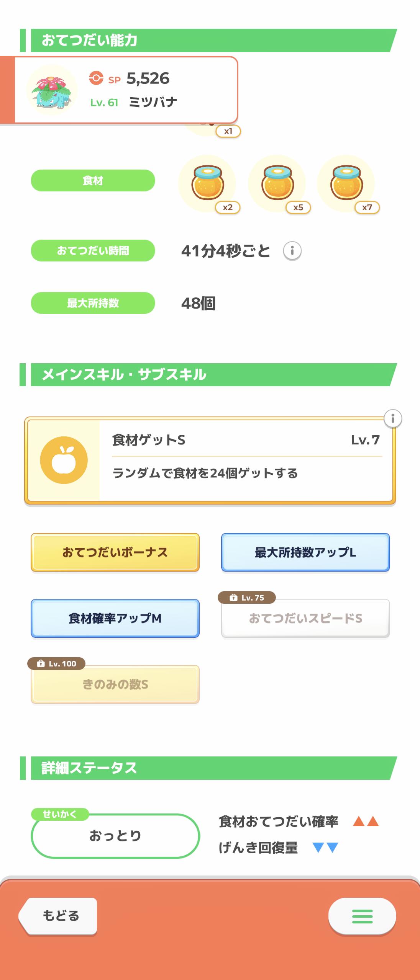Tap the 食材 ingredient label pill
The image size is (420, 980).
pos(93,180)
